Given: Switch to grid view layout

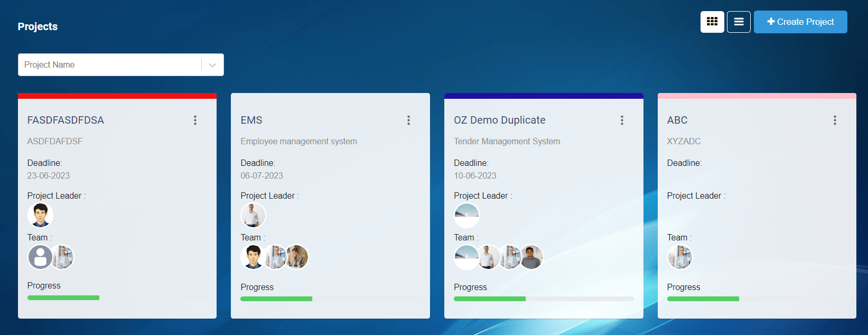Looking at the screenshot, I should 712,22.
